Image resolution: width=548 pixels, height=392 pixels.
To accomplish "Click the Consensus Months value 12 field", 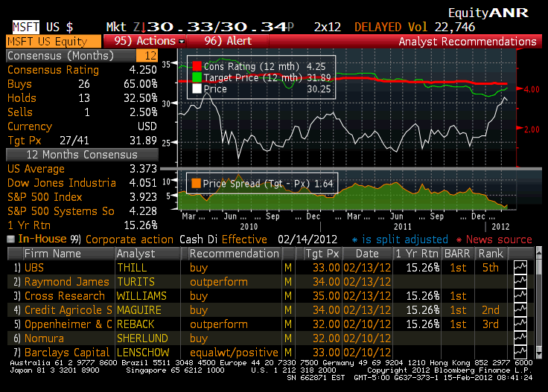I will [147, 56].
